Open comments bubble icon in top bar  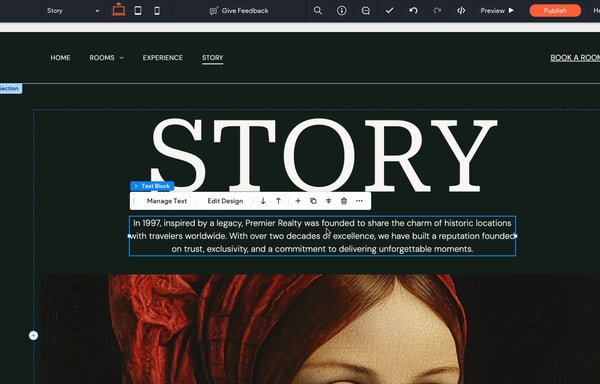[365, 10]
